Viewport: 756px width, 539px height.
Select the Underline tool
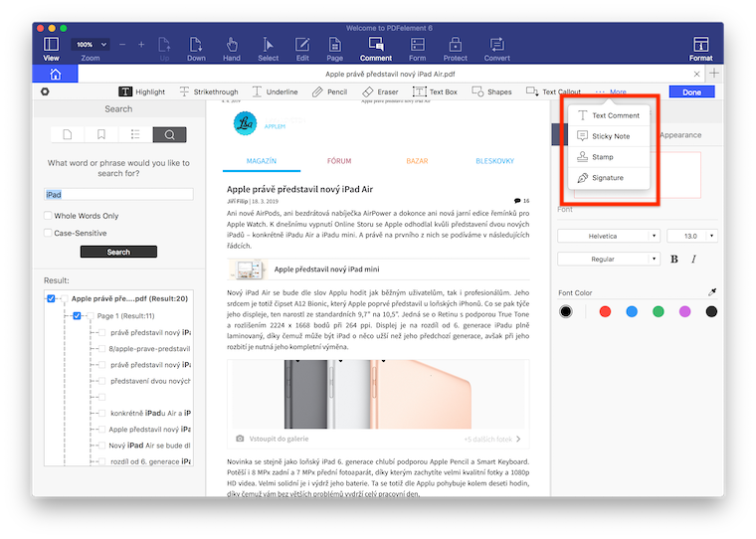pos(275,91)
